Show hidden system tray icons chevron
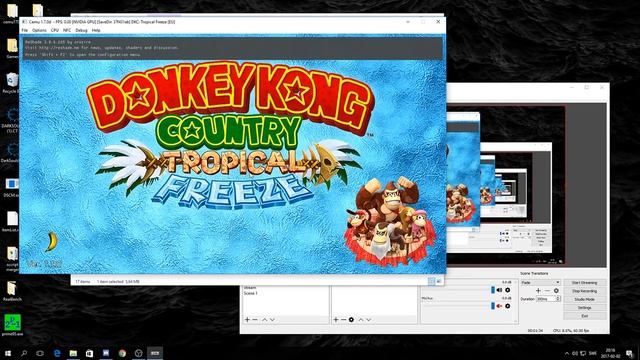 coord(567,353)
